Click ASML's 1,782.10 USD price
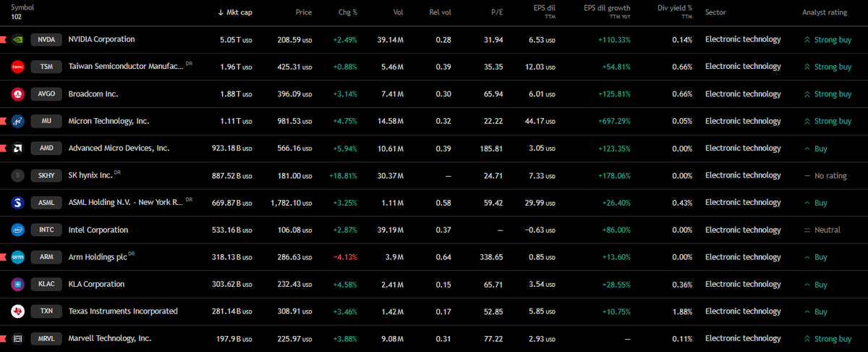 coord(292,203)
